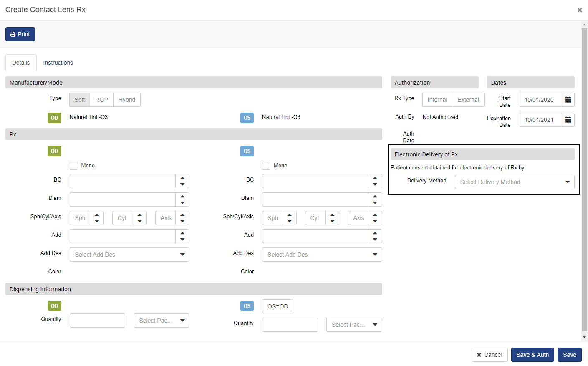Screen dimensions: 588x366
Task: Set Rx Type to External
Action: click(x=468, y=100)
